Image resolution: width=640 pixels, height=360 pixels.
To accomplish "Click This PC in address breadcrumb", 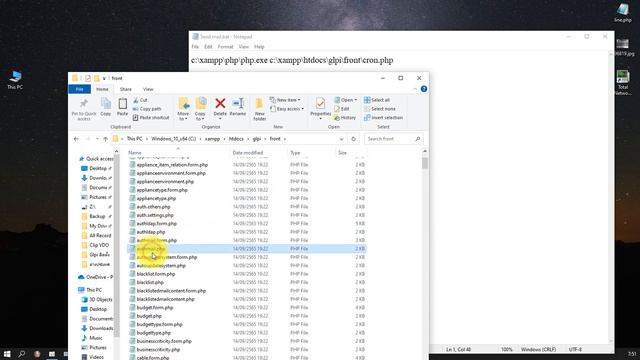I will tap(134, 139).
